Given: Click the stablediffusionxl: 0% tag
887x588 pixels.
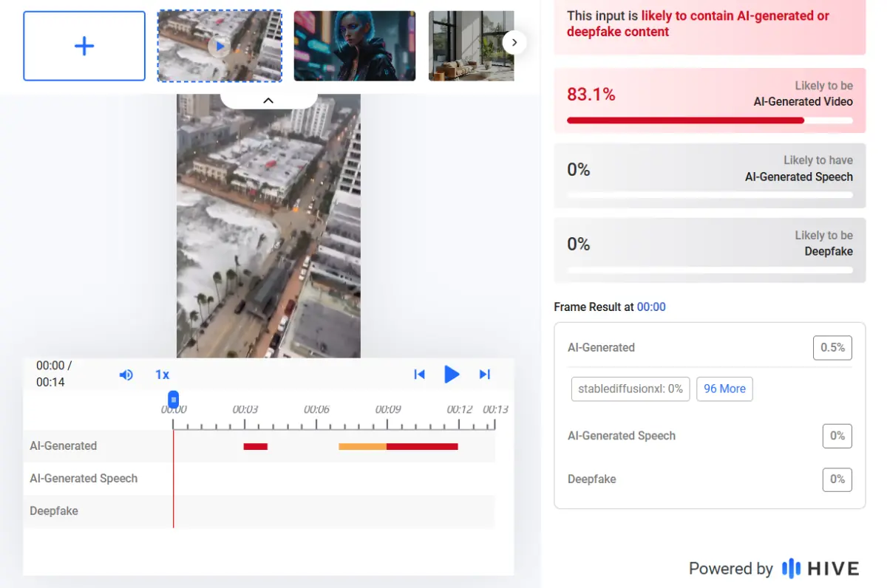Looking at the screenshot, I should pyautogui.click(x=631, y=389).
